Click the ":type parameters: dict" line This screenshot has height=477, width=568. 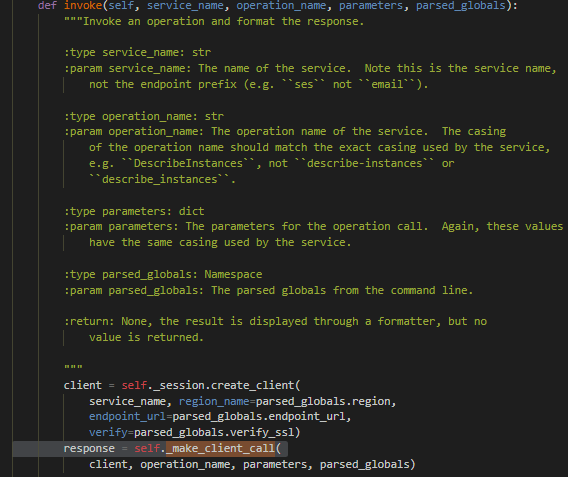click(x=134, y=211)
